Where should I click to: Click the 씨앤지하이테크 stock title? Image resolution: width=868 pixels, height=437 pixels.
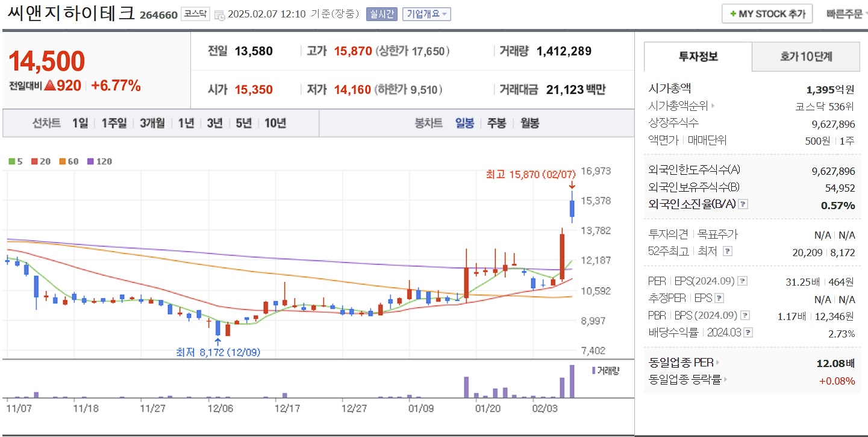tap(72, 13)
